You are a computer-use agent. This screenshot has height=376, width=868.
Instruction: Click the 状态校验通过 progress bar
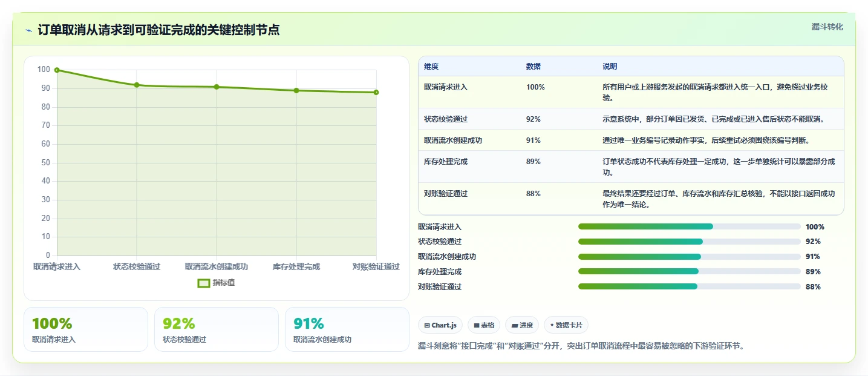(690, 242)
